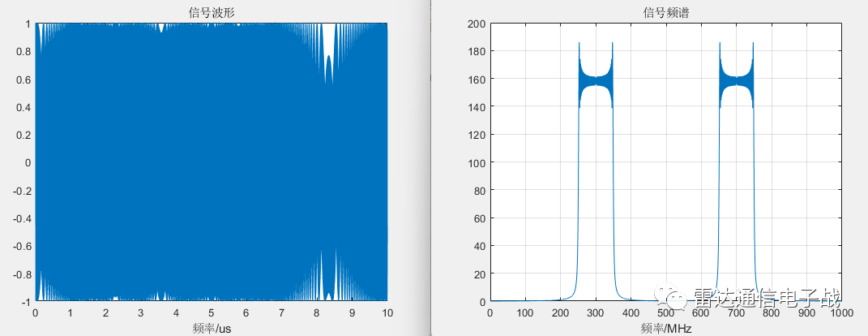Click the 频率/MHz x-axis label
The image size is (868, 336).
click(x=665, y=327)
